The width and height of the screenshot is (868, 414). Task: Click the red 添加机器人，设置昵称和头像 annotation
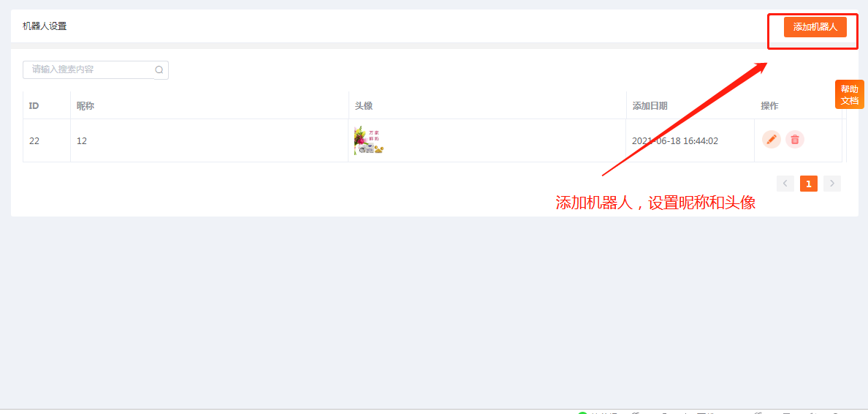click(x=655, y=203)
